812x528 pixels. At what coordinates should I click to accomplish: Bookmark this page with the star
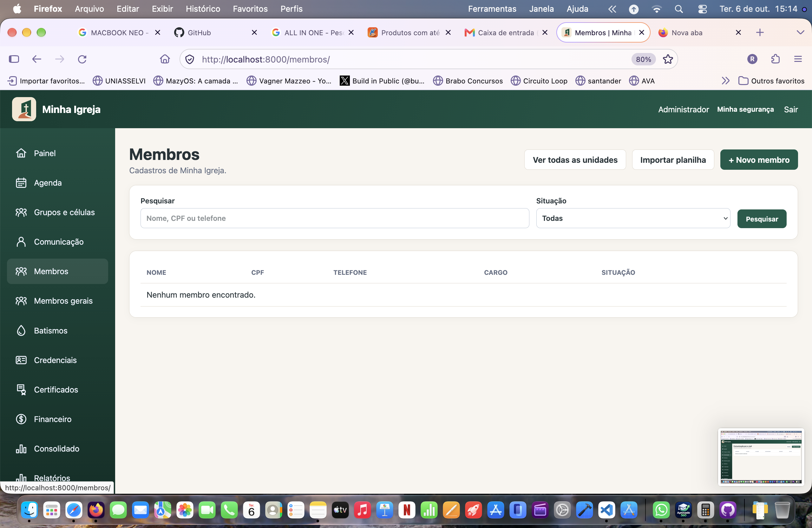tap(668, 59)
